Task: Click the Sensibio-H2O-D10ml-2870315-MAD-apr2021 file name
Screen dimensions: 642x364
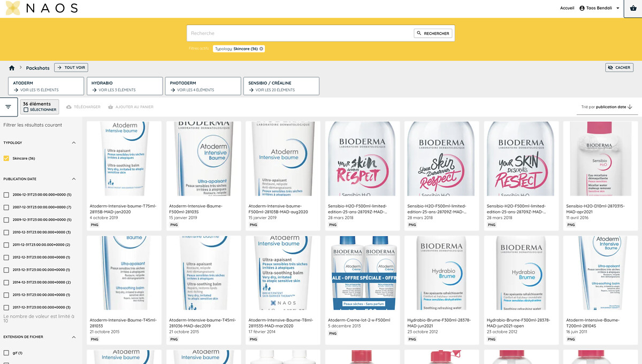Action: [595, 208]
